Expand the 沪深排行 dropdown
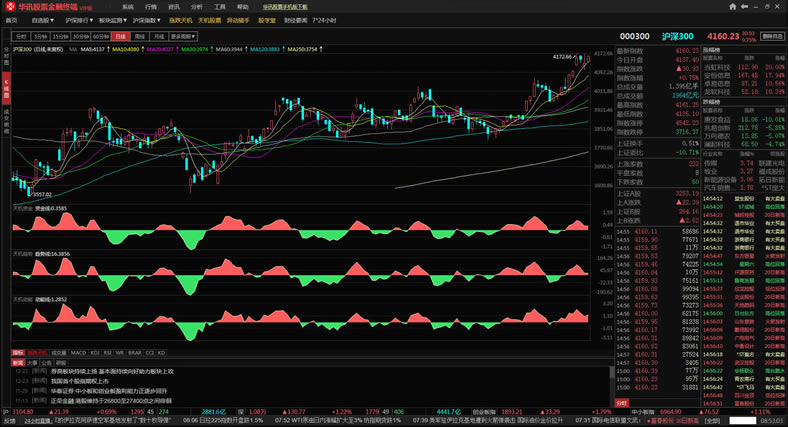The width and height of the screenshot is (788, 427). (x=77, y=19)
